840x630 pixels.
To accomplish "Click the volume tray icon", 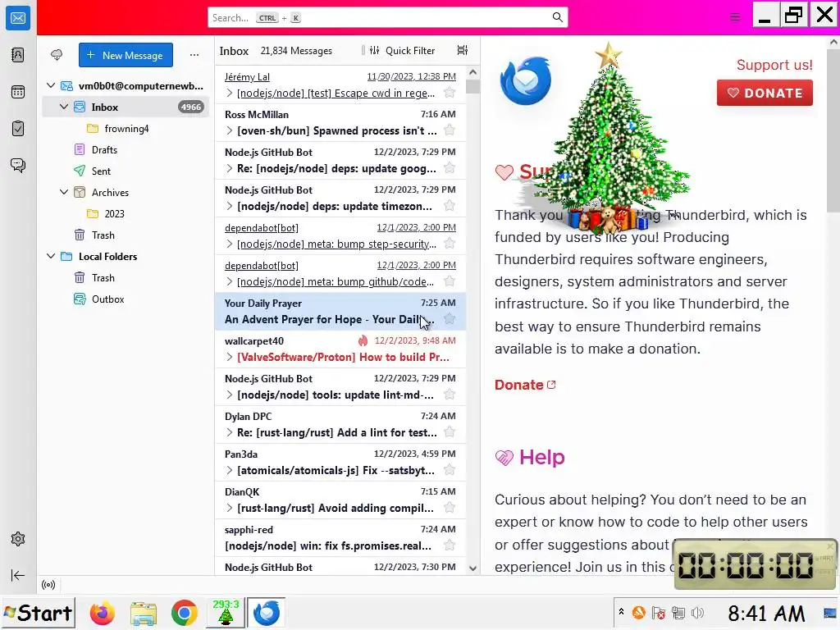I will point(697,613).
